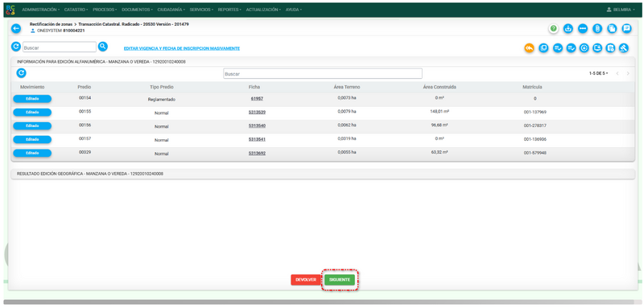The height and width of the screenshot is (308, 644).
Task: Click Editado button for predio 00329
Action: click(x=32, y=153)
